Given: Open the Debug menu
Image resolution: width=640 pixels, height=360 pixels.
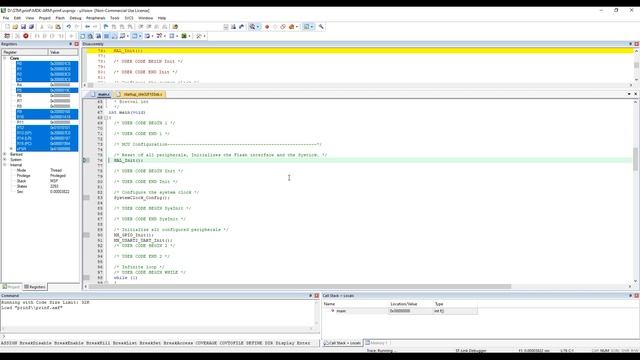Looking at the screenshot, I should [x=75, y=18].
